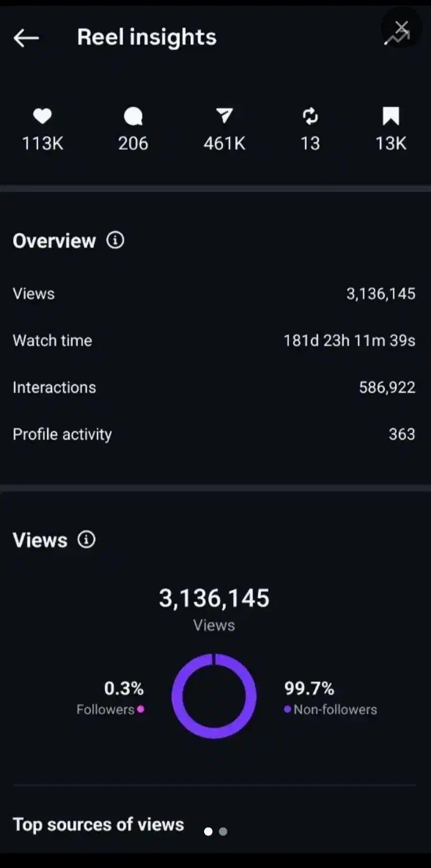Tap the shares paper plane icon
Image resolution: width=431 pixels, height=868 pixels.
[224, 116]
